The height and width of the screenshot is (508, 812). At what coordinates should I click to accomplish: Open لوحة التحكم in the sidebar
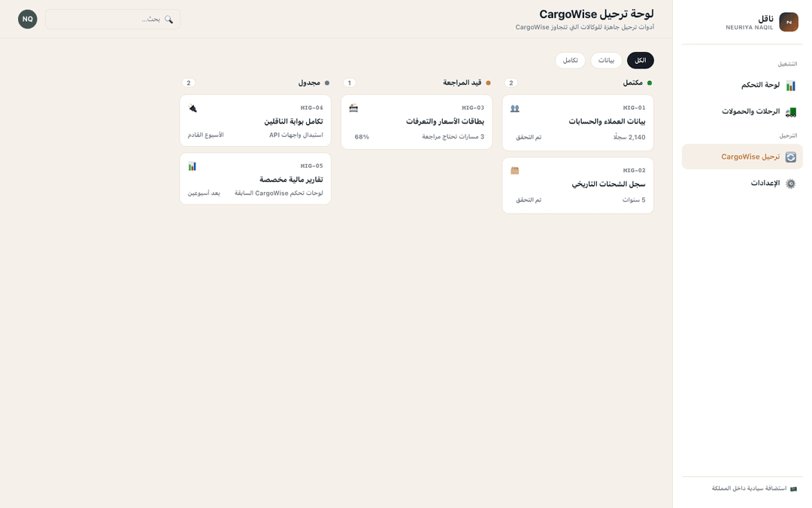pyautogui.click(x=742, y=86)
